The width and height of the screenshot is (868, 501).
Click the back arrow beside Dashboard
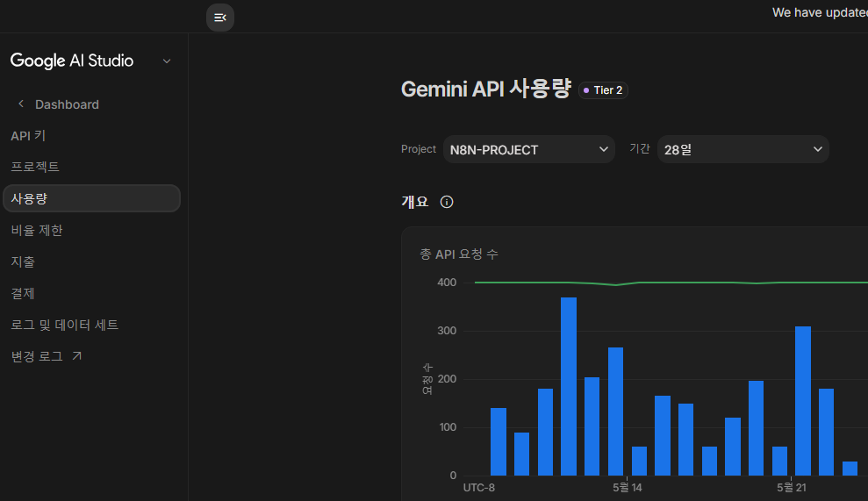point(21,104)
